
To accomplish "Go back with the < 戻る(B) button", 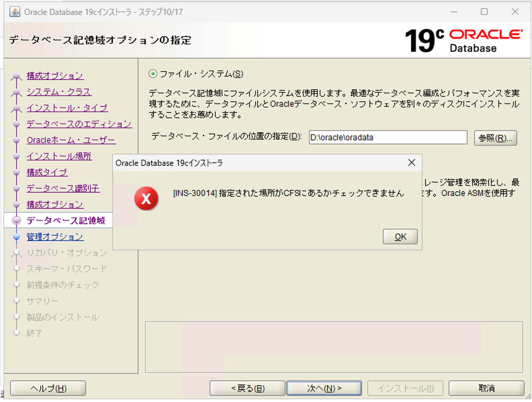I will tap(248, 388).
